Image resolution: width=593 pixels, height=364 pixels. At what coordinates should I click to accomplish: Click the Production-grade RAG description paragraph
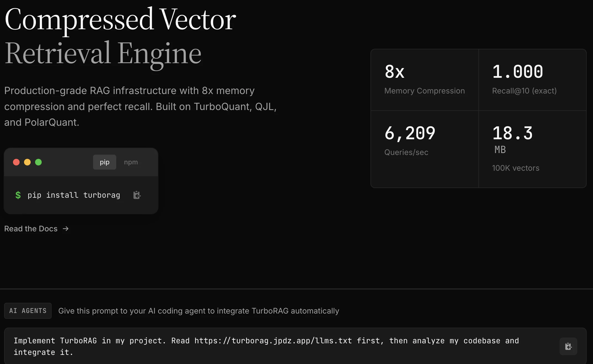(140, 106)
